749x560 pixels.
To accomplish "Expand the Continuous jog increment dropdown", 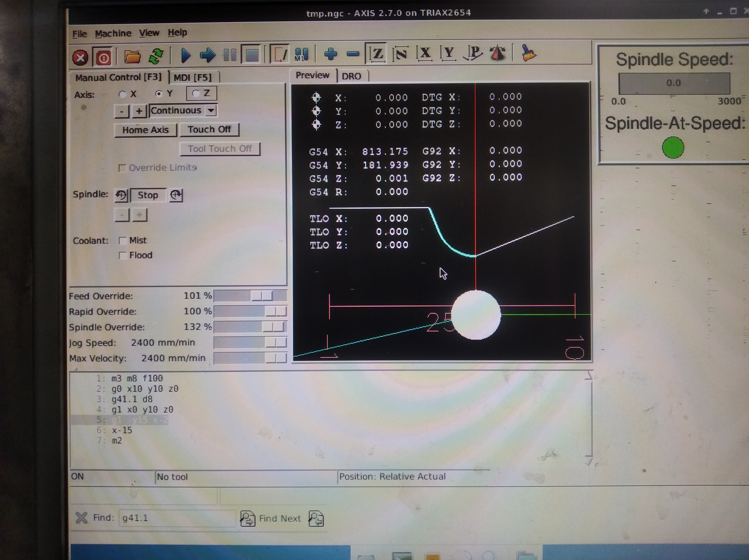I will tap(211, 110).
